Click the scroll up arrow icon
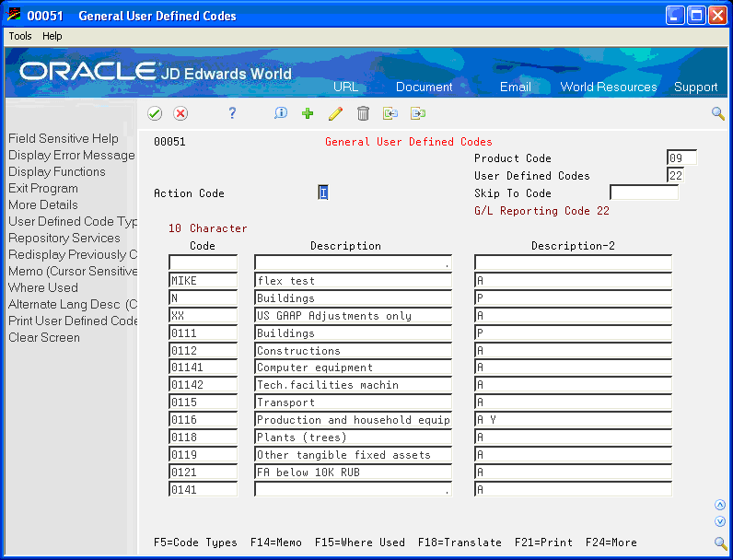This screenshot has width=733, height=560. point(720,505)
